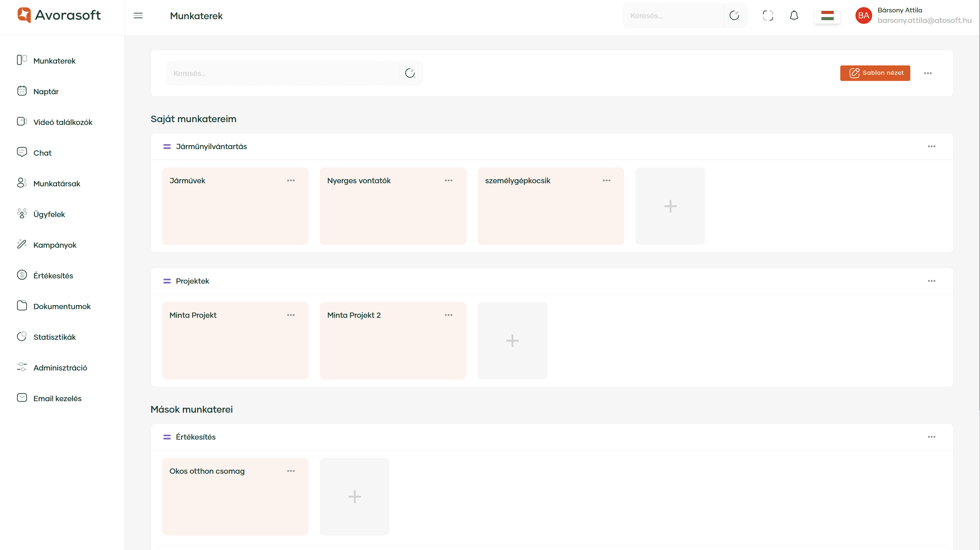The image size is (980, 550).
Task: Click the fullscreen scan icon in the header
Action: (x=768, y=16)
